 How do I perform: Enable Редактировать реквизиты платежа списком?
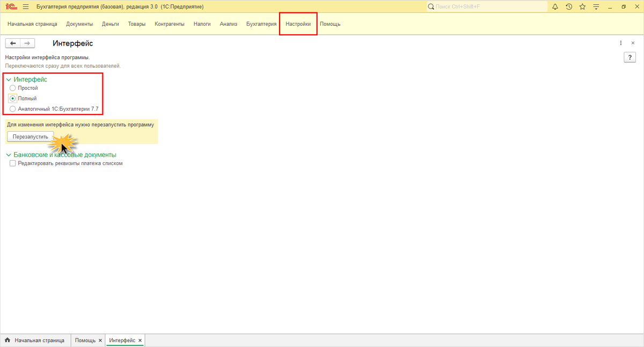coord(13,163)
